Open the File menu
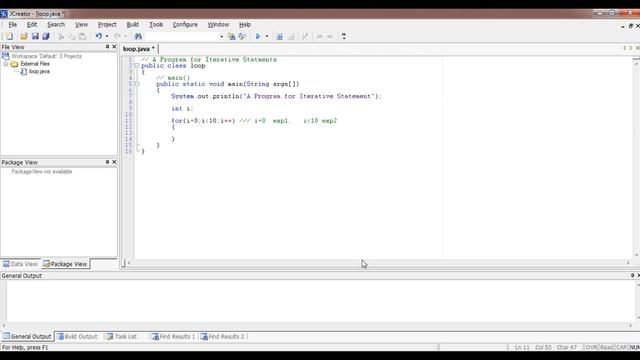The height and width of the screenshot is (360, 640). tap(13, 25)
